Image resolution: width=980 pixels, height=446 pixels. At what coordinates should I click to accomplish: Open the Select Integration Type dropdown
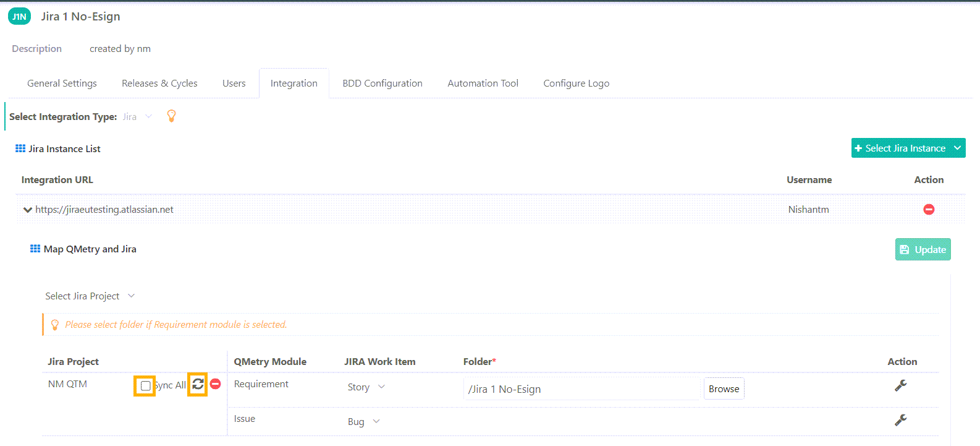coord(137,117)
